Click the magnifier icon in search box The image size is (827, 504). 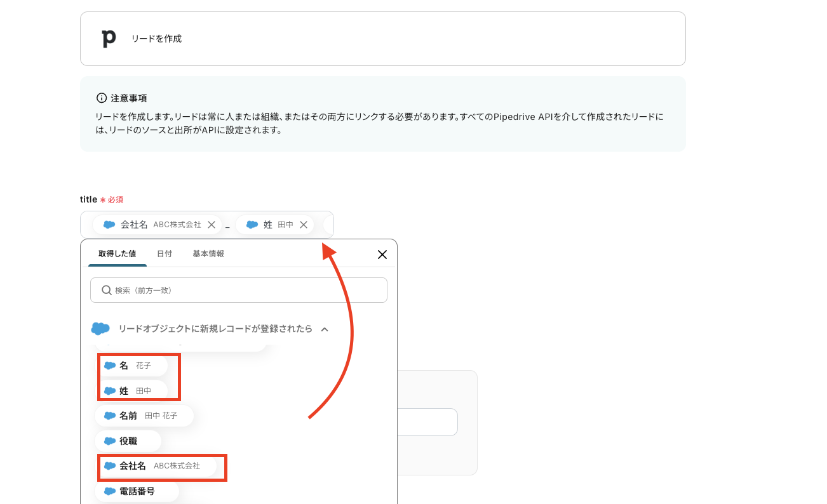pos(107,290)
